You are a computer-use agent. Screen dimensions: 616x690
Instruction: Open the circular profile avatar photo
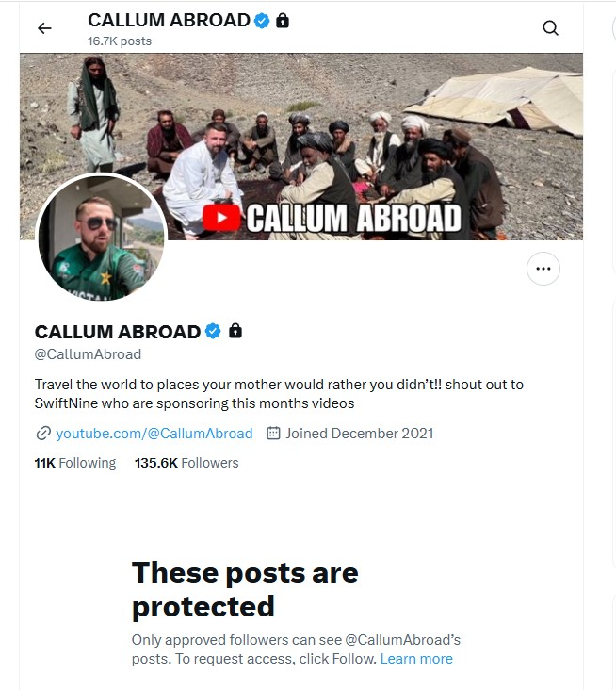tap(101, 238)
